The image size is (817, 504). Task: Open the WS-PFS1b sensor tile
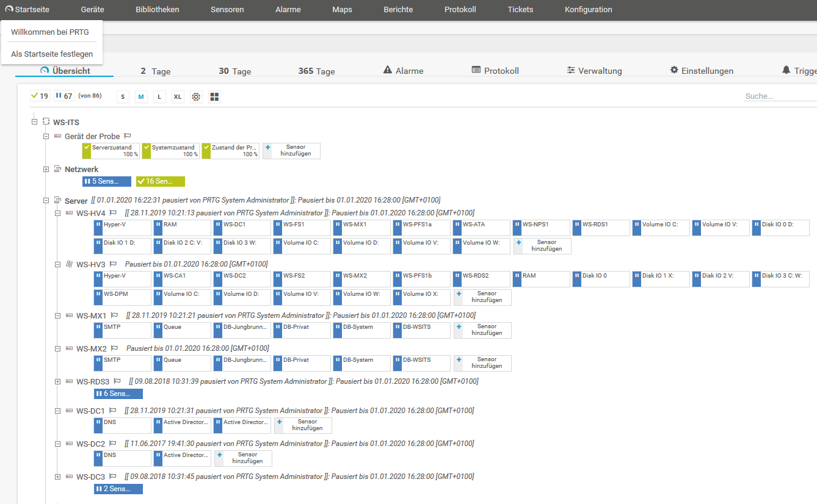[x=422, y=279]
